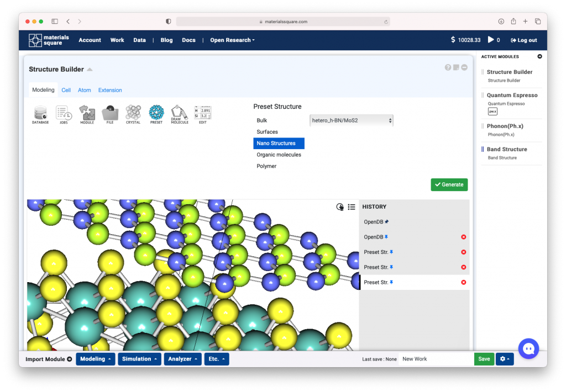Open the Draw Molecule tool
The width and height of the screenshot is (566, 392).
click(180, 114)
